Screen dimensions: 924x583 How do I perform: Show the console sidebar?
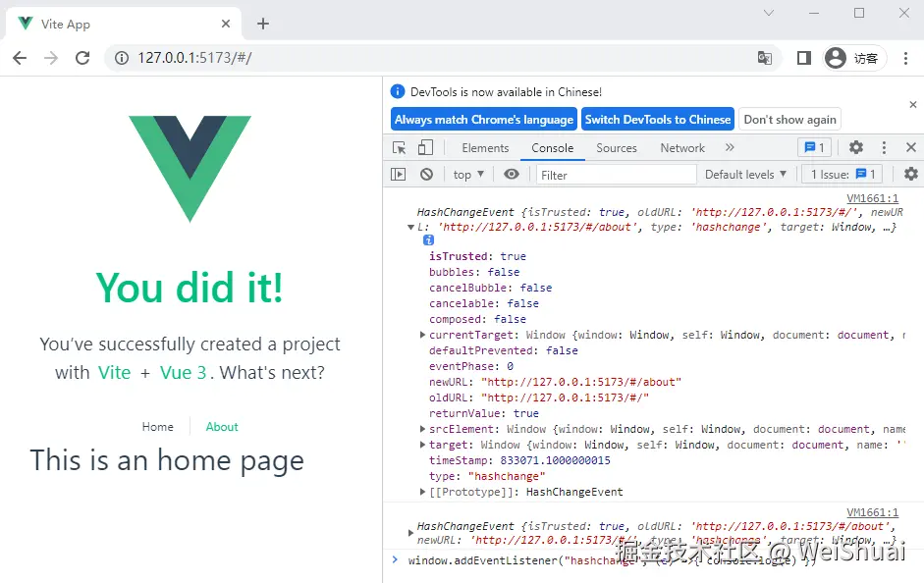[x=399, y=175]
